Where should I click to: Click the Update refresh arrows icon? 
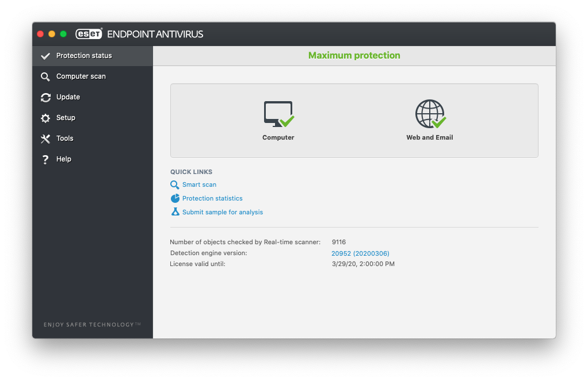pos(45,97)
